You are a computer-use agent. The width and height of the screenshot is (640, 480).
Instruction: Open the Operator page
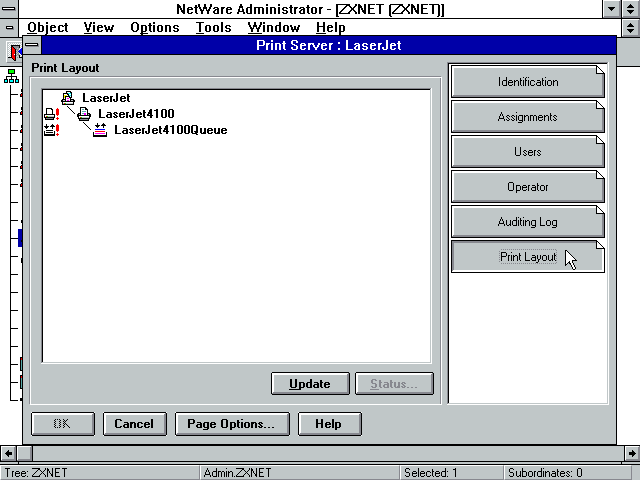pos(527,187)
